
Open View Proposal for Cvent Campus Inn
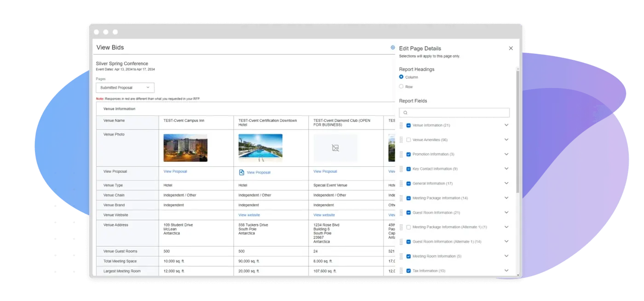175,171
